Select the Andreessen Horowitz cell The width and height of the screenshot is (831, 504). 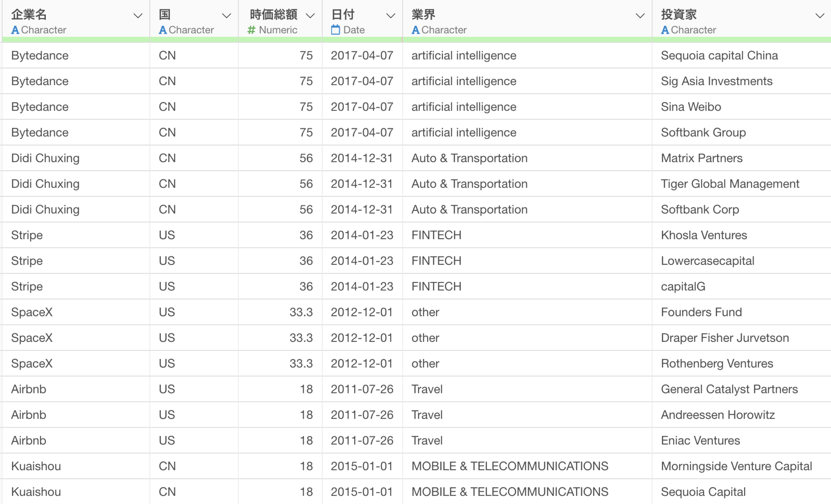tap(741, 415)
